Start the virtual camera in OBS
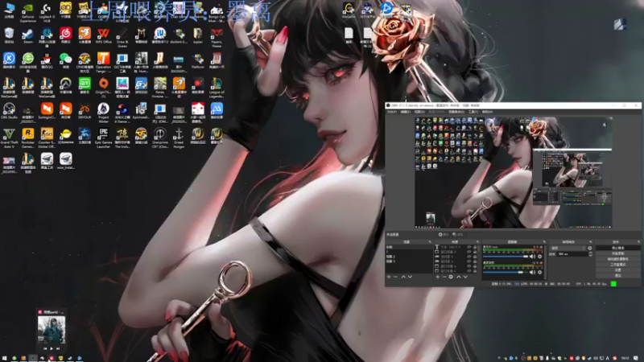644x362 pixels. [618, 259]
